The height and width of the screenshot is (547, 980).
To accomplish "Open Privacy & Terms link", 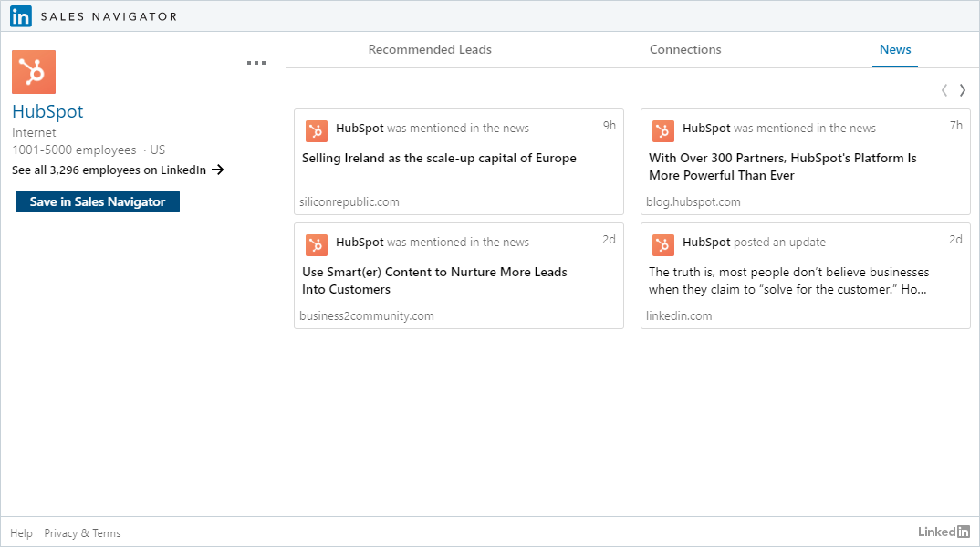I will point(82,533).
